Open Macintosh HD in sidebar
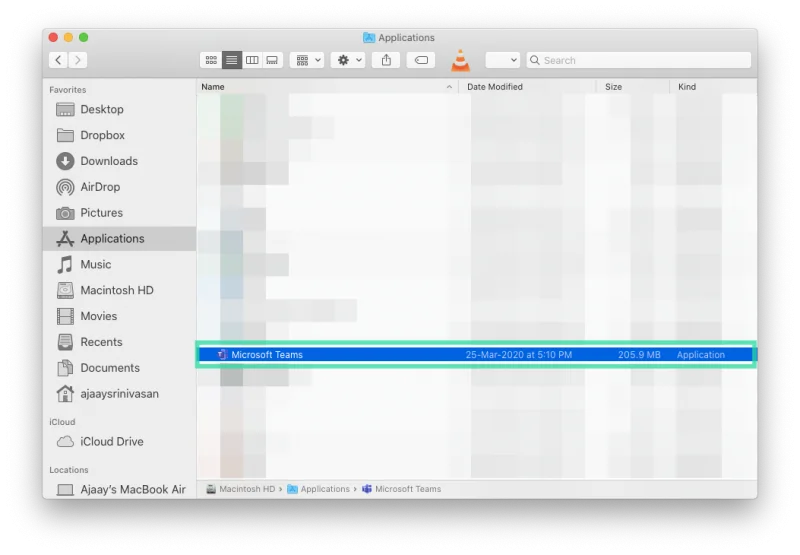800x555 pixels. [x=119, y=290]
